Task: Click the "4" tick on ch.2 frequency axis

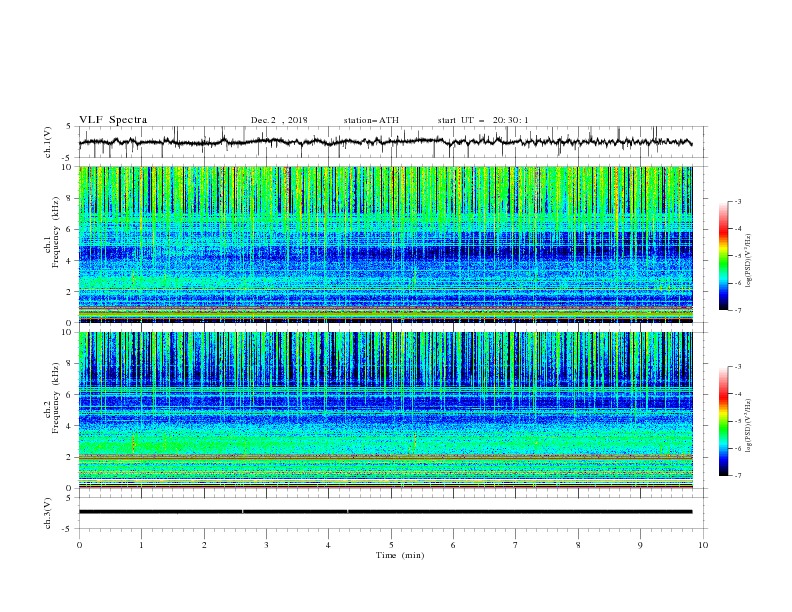Action: coord(71,426)
